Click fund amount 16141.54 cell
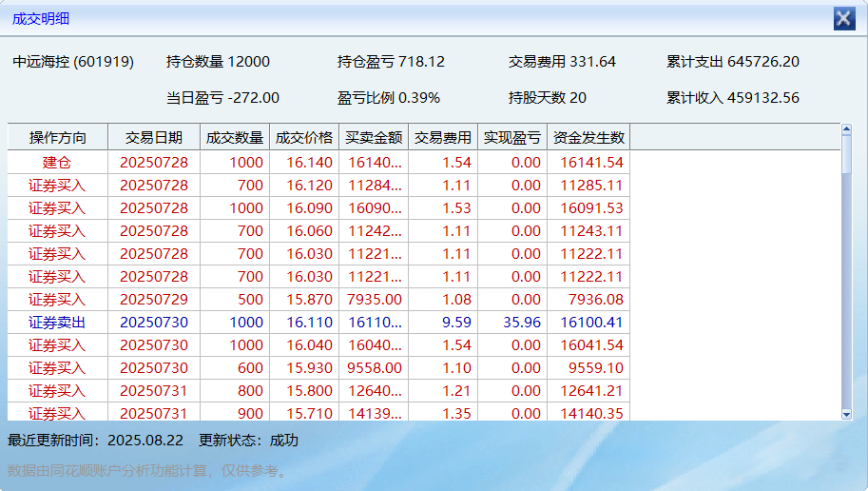868x491 pixels. pos(589,163)
